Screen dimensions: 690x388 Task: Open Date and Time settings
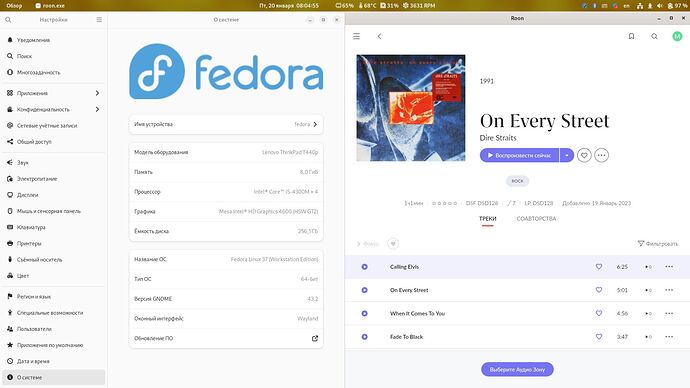[54, 362]
